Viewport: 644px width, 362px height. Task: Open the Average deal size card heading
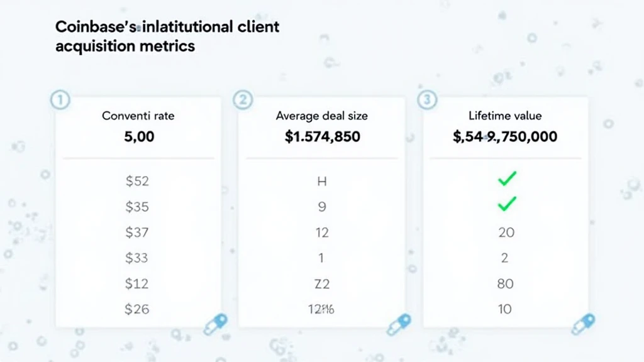(322, 116)
